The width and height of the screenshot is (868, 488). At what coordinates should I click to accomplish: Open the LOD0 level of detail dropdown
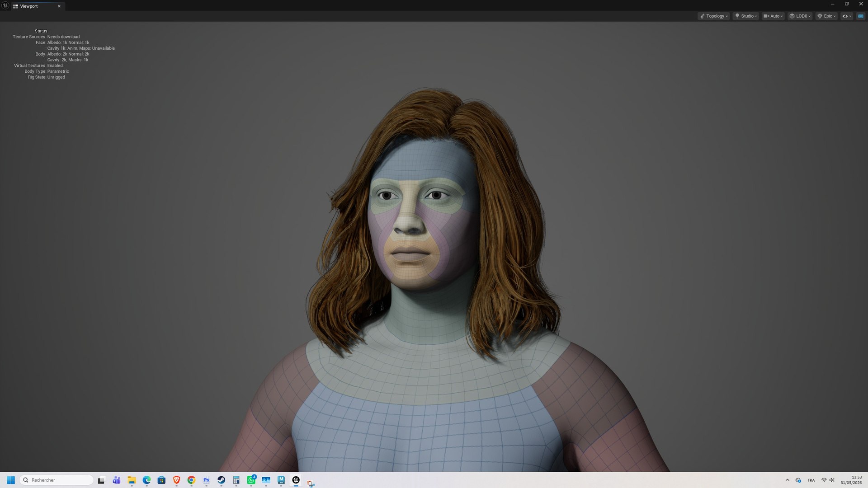click(x=800, y=16)
